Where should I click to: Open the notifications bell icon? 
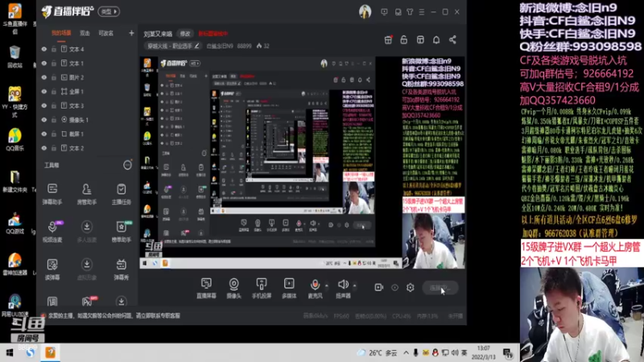click(436, 39)
